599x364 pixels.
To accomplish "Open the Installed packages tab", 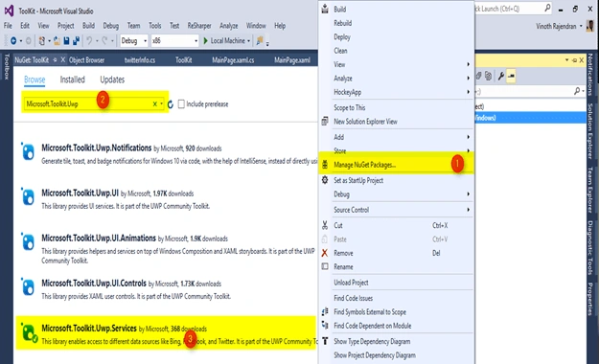I will tap(72, 80).
